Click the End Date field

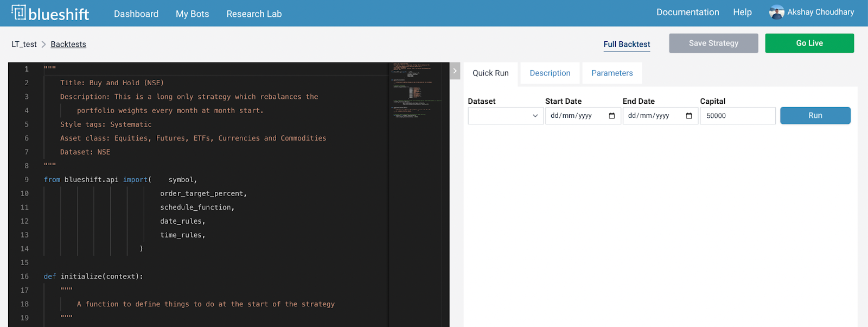(660, 116)
